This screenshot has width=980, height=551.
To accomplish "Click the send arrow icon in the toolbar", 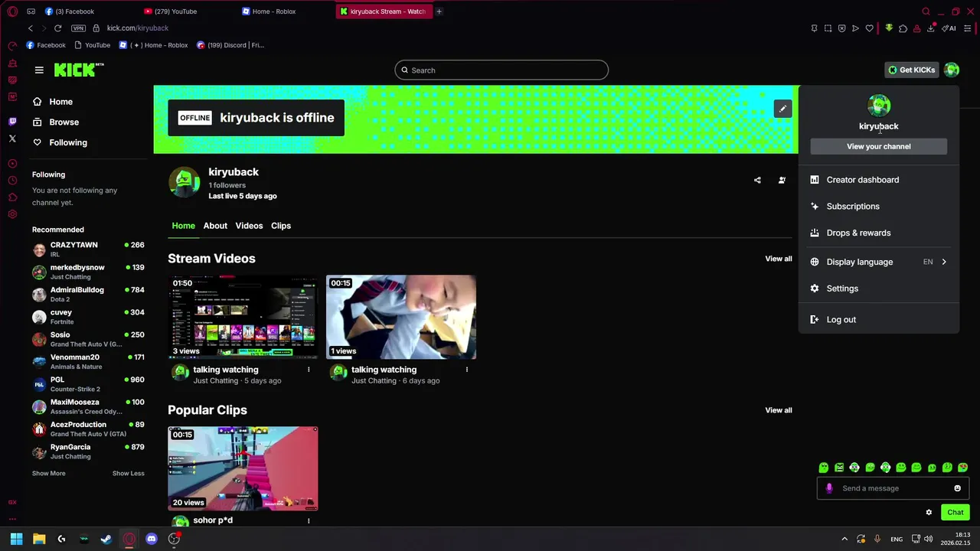I will (x=855, y=28).
